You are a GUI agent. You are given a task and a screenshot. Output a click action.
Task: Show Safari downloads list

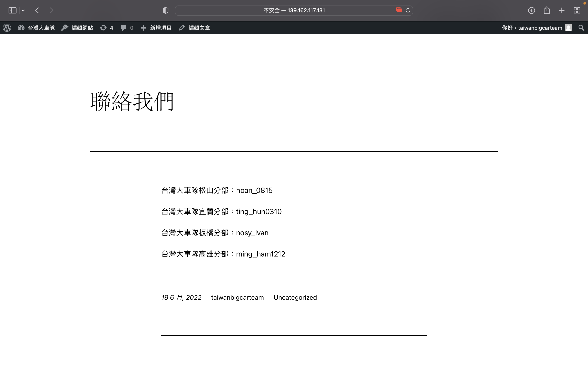531,10
